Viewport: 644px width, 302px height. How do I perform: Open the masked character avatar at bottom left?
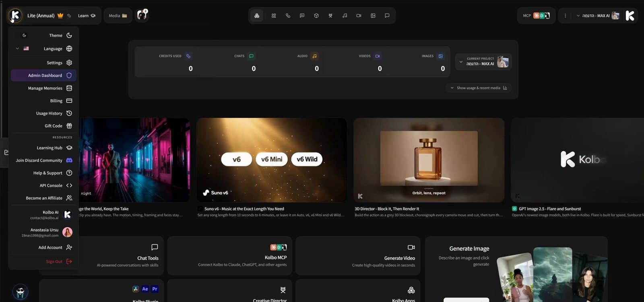click(20, 292)
